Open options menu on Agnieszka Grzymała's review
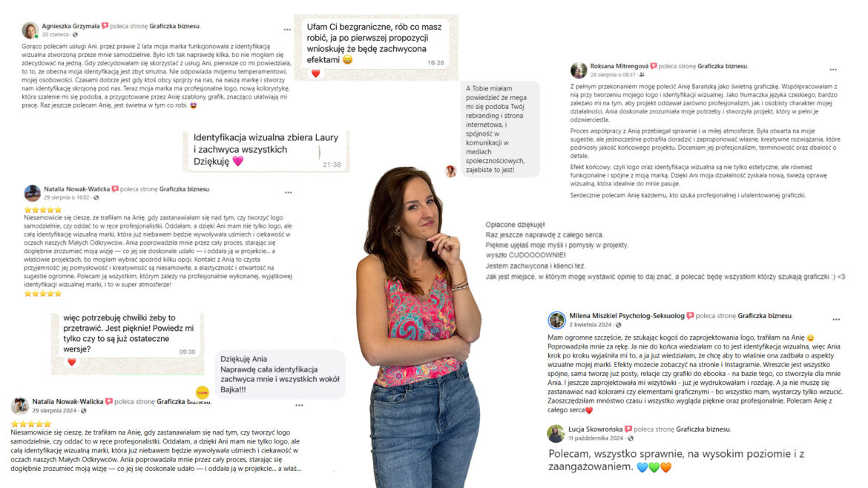The image size is (868, 488). pyautogui.click(x=287, y=30)
